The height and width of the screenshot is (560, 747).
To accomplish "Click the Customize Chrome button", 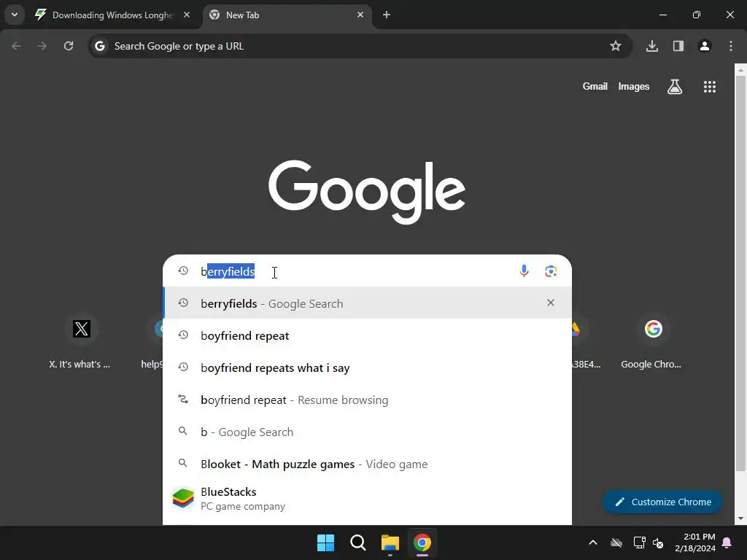I will click(662, 502).
